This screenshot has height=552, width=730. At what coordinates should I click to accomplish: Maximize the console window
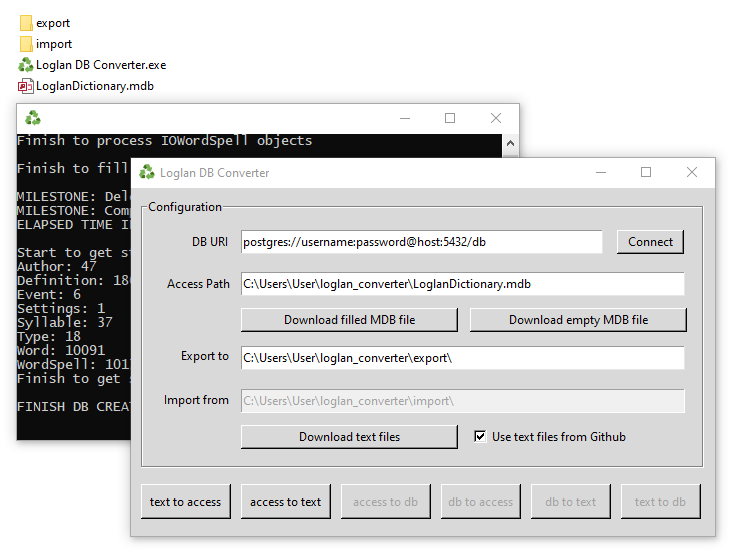(450, 118)
